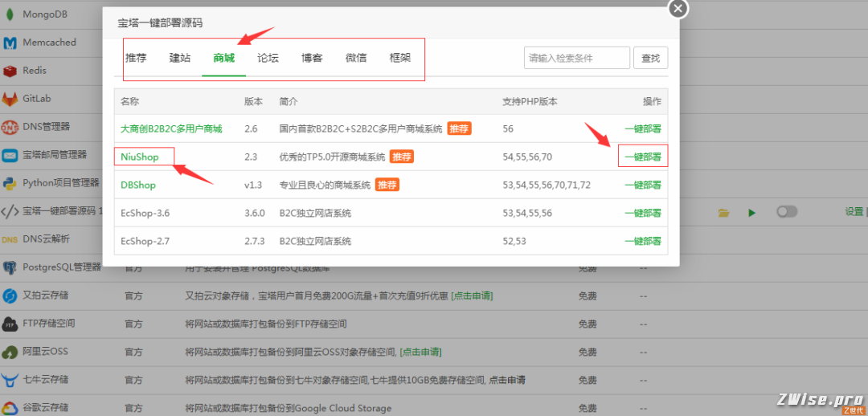Click the green play icon for 宝塔一键部署源码
868x416 pixels.
(751, 213)
